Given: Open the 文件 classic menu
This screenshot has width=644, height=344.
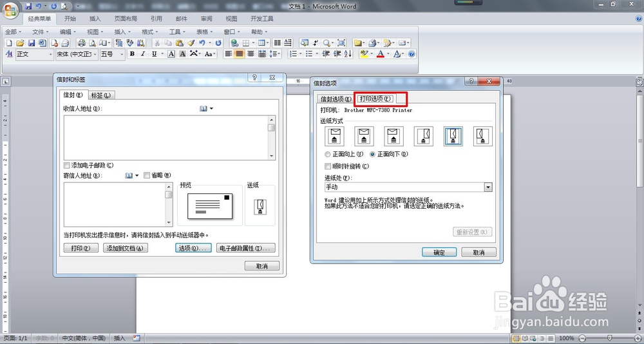Looking at the screenshot, I should (40, 32).
